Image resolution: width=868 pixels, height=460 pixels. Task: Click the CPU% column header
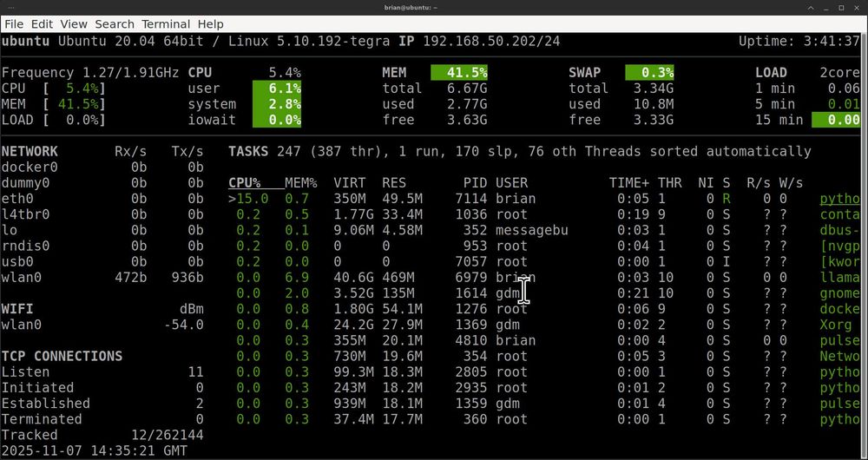click(x=244, y=183)
